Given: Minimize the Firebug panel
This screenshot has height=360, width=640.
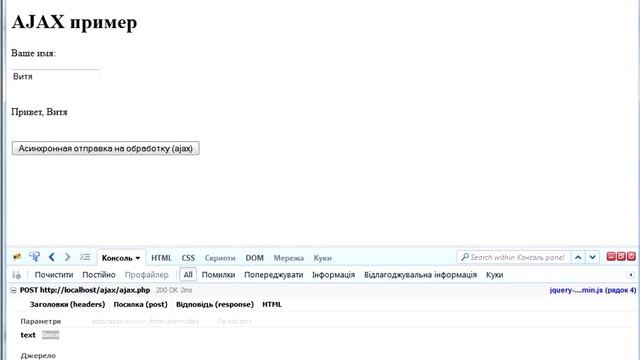Looking at the screenshot, I should [611, 256].
